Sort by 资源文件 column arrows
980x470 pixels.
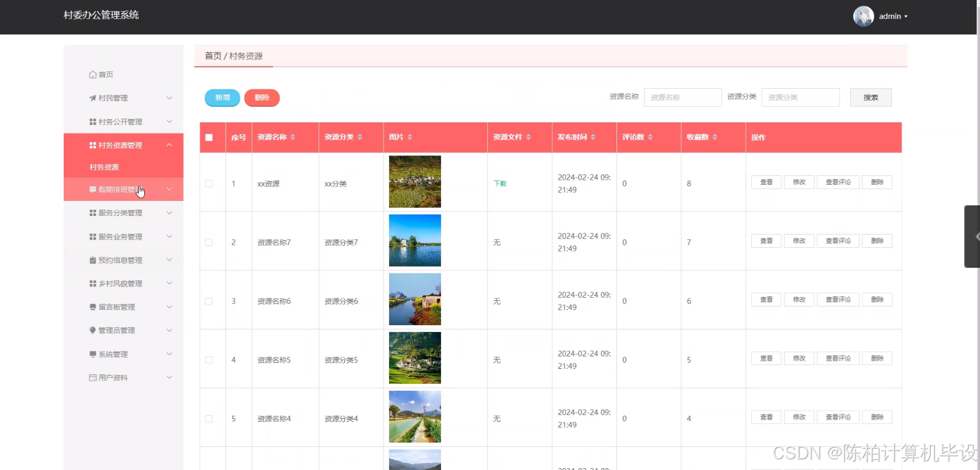click(528, 137)
